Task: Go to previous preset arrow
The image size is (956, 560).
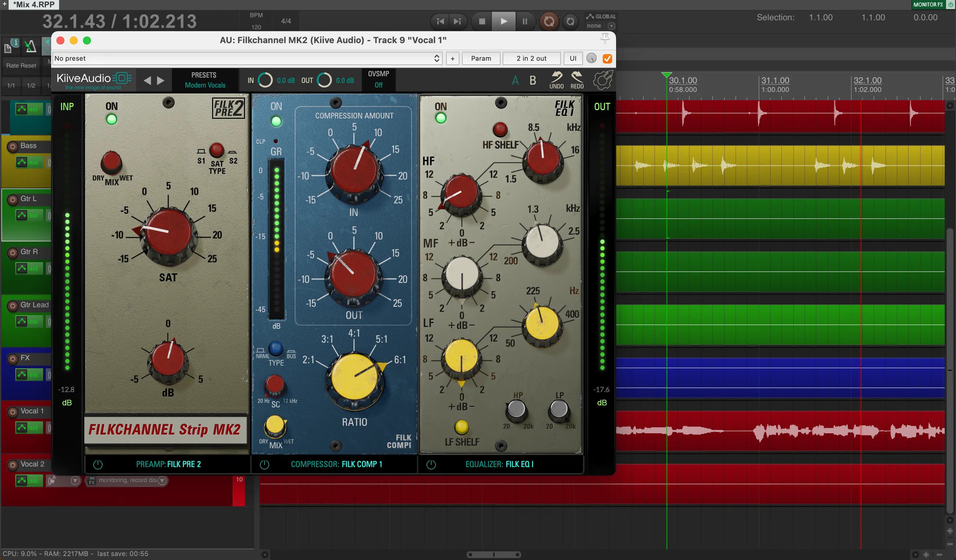Action: tap(147, 80)
